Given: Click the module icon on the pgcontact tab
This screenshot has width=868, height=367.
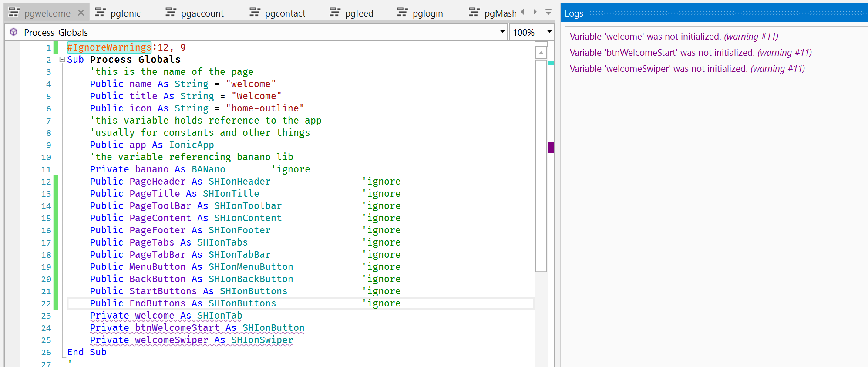Looking at the screenshot, I should (x=255, y=13).
